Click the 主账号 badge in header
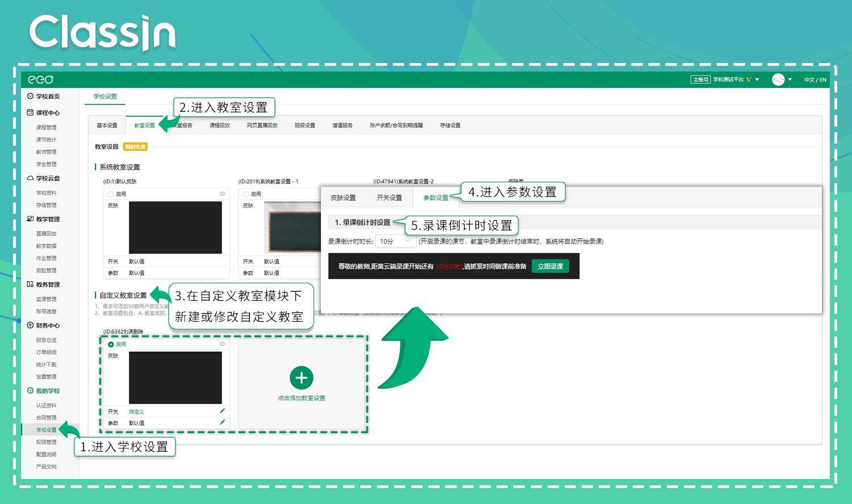Image resolution: width=852 pixels, height=504 pixels. tap(700, 79)
